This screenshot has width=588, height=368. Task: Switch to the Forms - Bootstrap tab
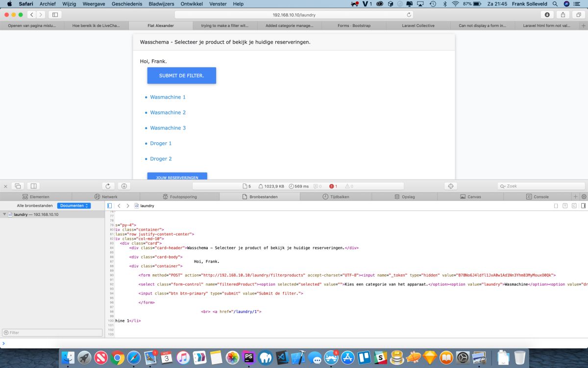coord(354,26)
